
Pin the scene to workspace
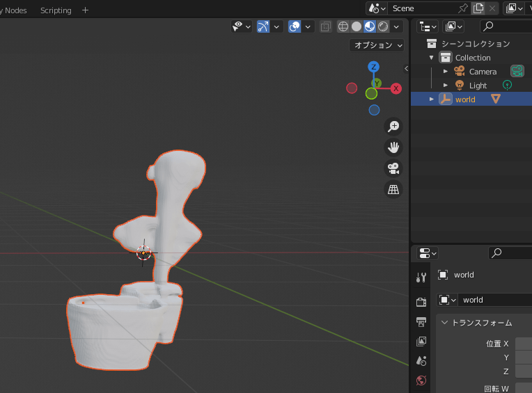463,8
